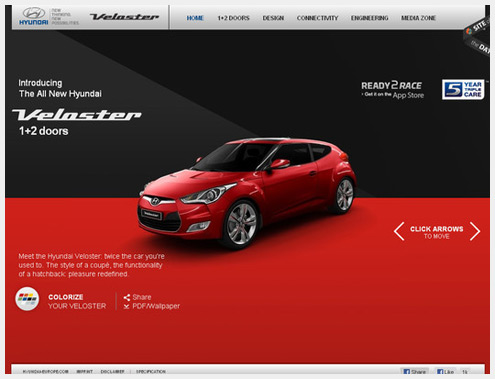The width and height of the screenshot is (495, 379).
Task: Open the ENGINEERING menu item
Action: pos(369,18)
